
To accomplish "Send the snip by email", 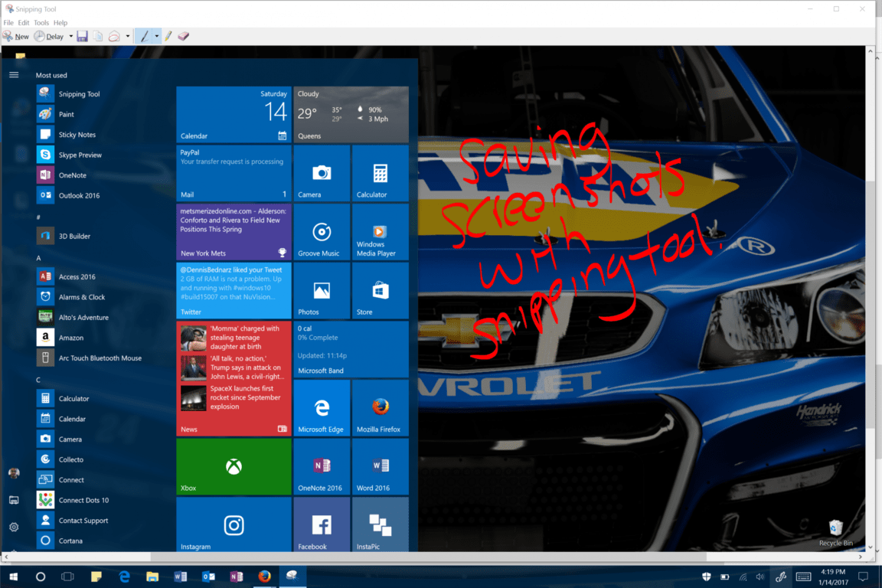I will 114,37.
